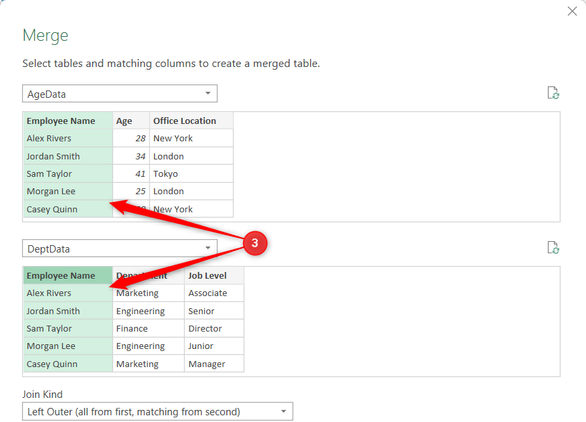The width and height of the screenshot is (586, 422).
Task: Select Employee Name column header in AgeData
Action: pyautogui.click(x=68, y=121)
